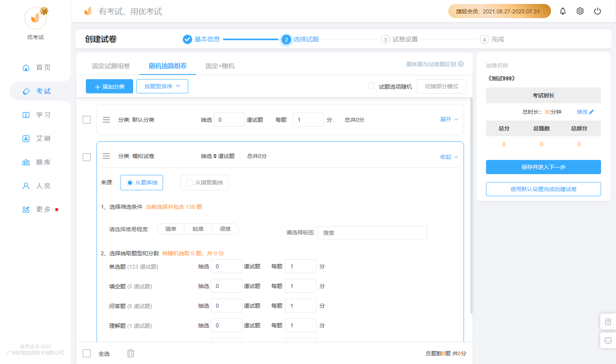Click the power logout icon
The image size is (616, 364).
(597, 11)
